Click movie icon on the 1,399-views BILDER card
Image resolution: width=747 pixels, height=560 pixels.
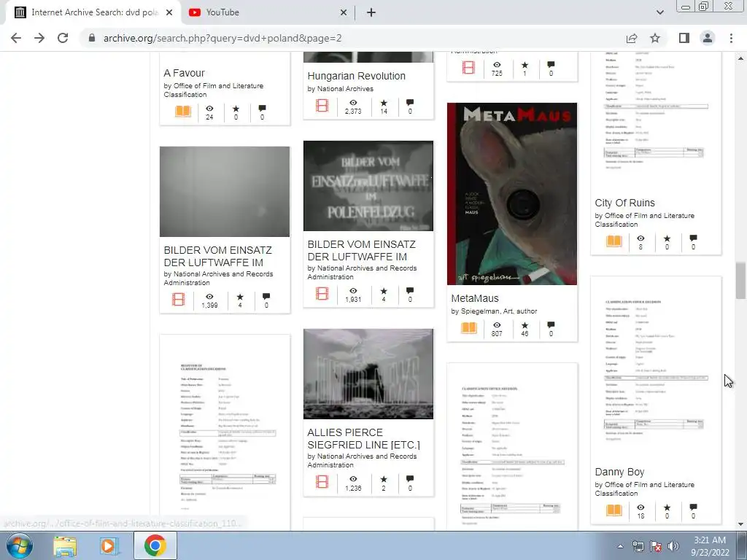pyautogui.click(x=179, y=299)
